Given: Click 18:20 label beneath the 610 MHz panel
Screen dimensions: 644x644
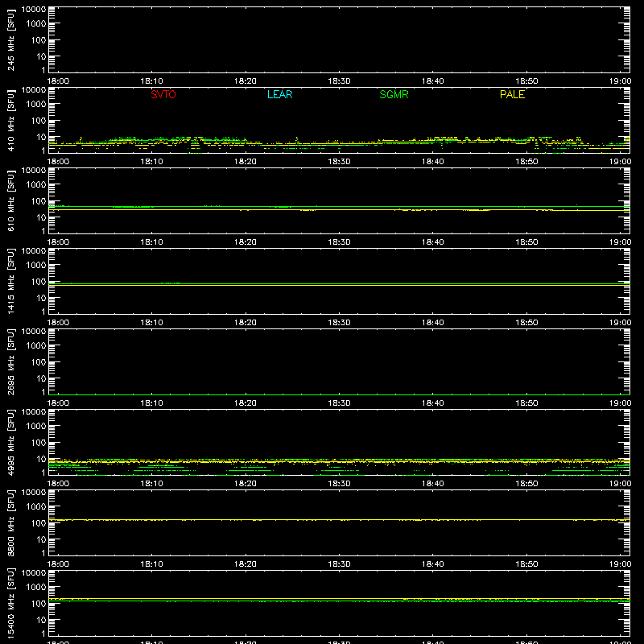Looking at the screenshot, I should [246, 242].
